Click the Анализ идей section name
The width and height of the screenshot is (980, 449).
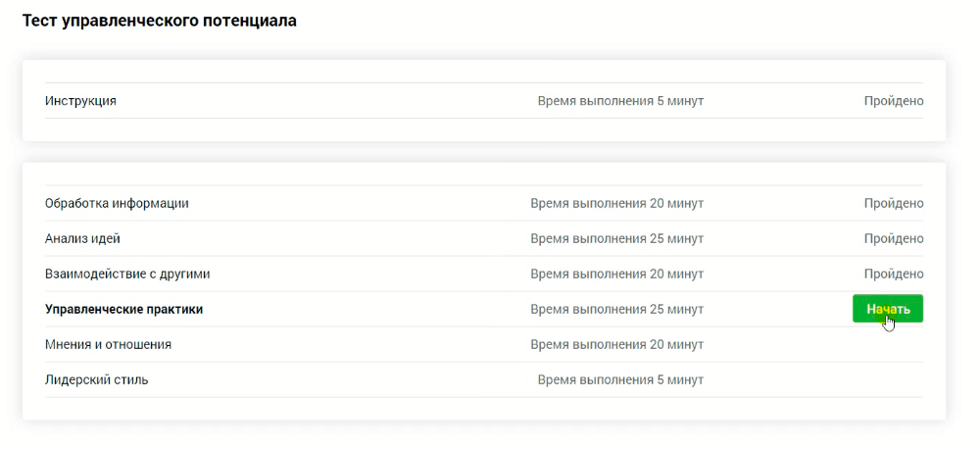82,239
